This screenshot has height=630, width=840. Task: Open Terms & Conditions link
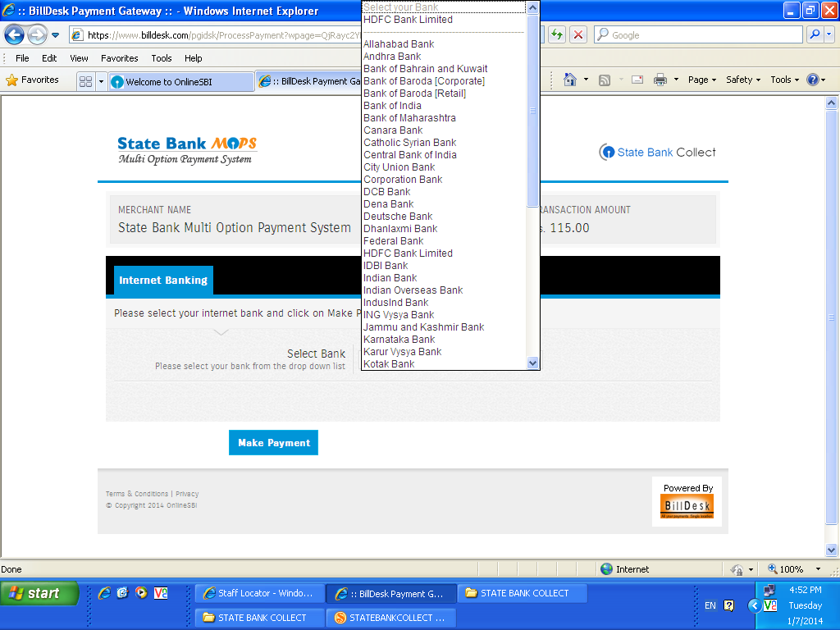tap(137, 494)
